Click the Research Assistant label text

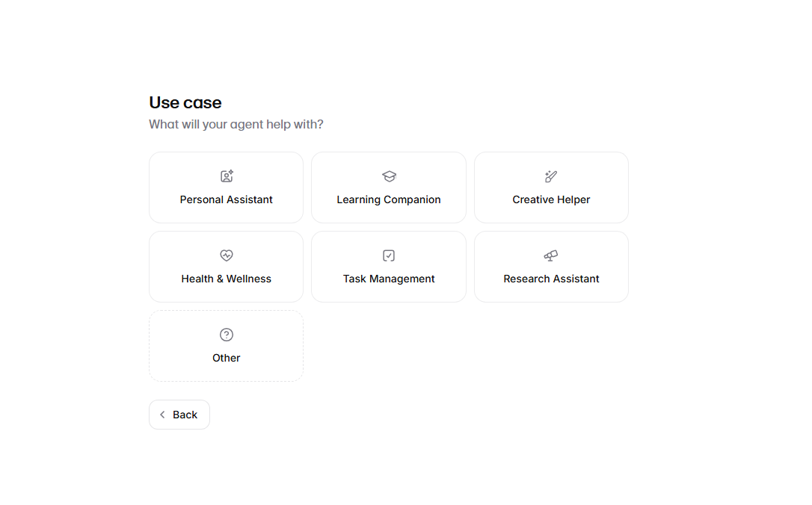click(x=551, y=279)
